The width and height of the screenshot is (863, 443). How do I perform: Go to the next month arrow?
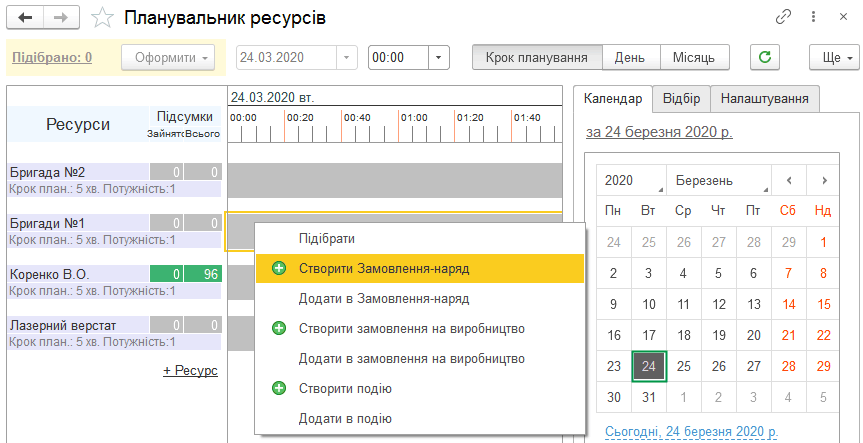coord(823,180)
